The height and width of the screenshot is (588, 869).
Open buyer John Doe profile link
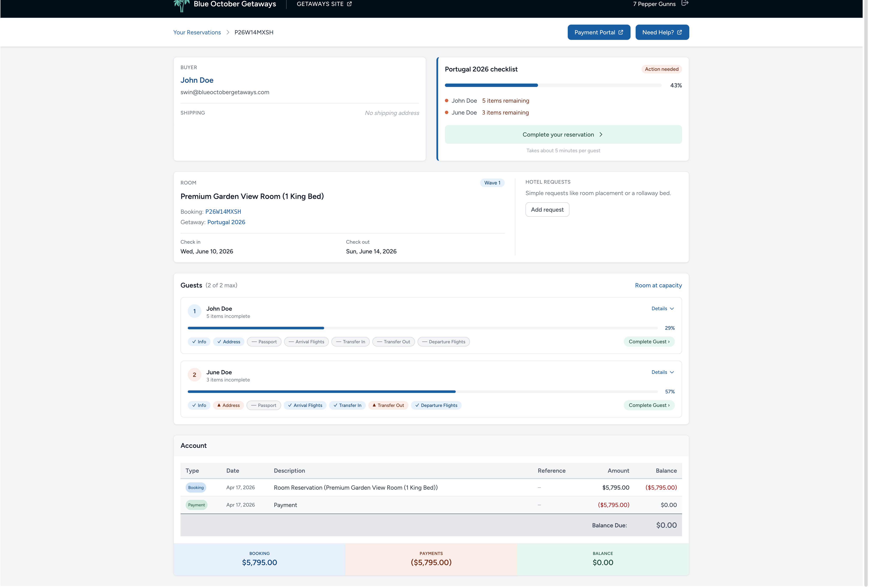tap(197, 80)
